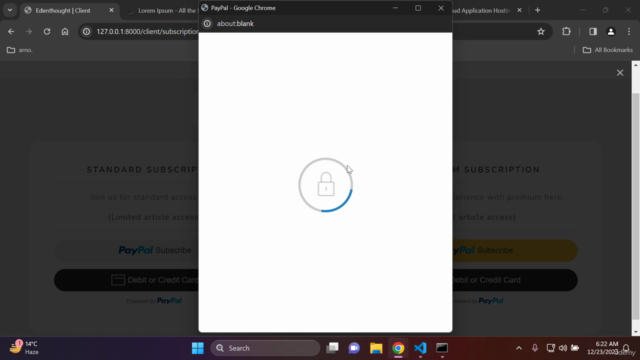Open Chrome extensions puzzle icon

566,31
